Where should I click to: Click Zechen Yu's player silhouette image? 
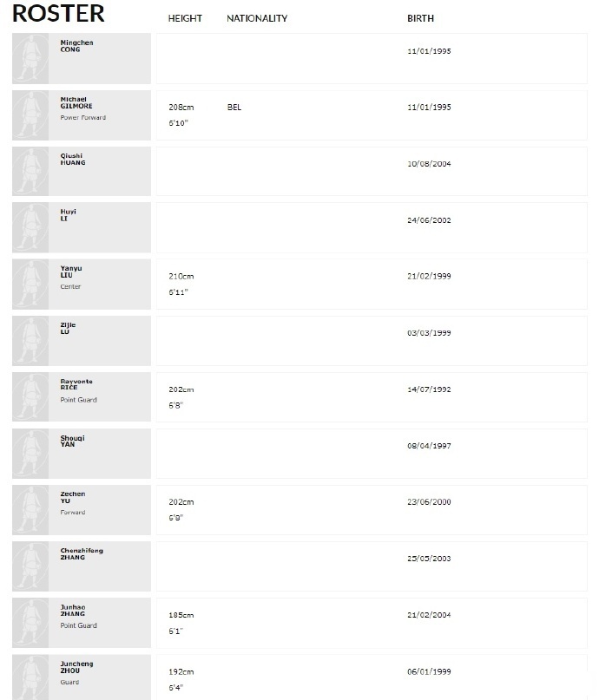click(31, 510)
